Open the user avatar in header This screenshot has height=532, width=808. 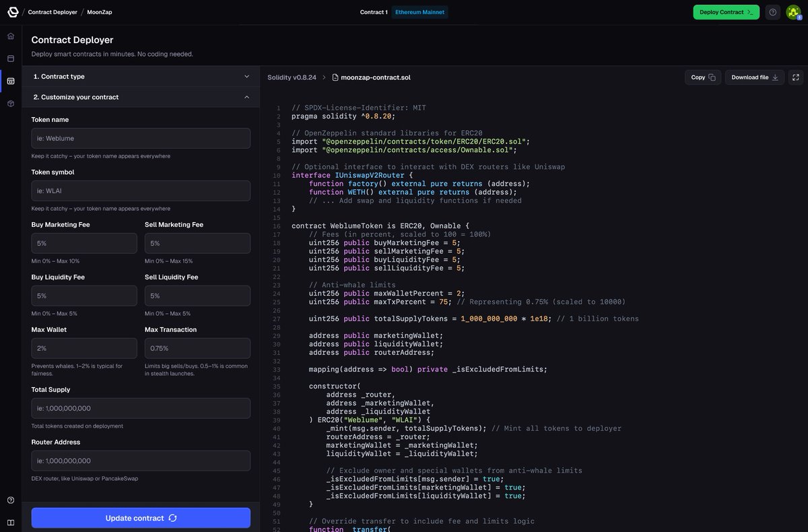tap(793, 12)
